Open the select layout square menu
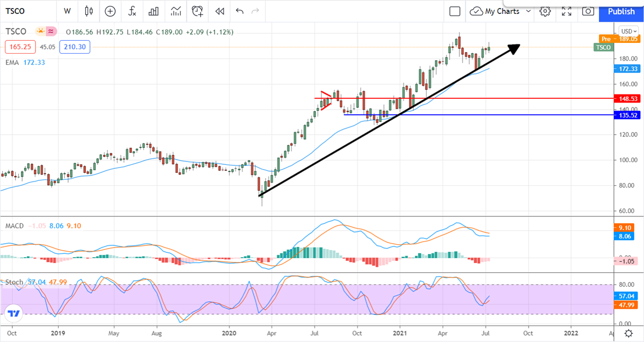The height and width of the screenshot is (342, 644). coord(455,11)
